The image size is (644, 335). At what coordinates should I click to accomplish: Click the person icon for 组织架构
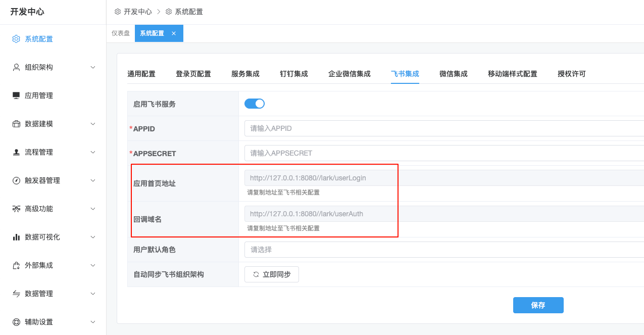coord(16,67)
